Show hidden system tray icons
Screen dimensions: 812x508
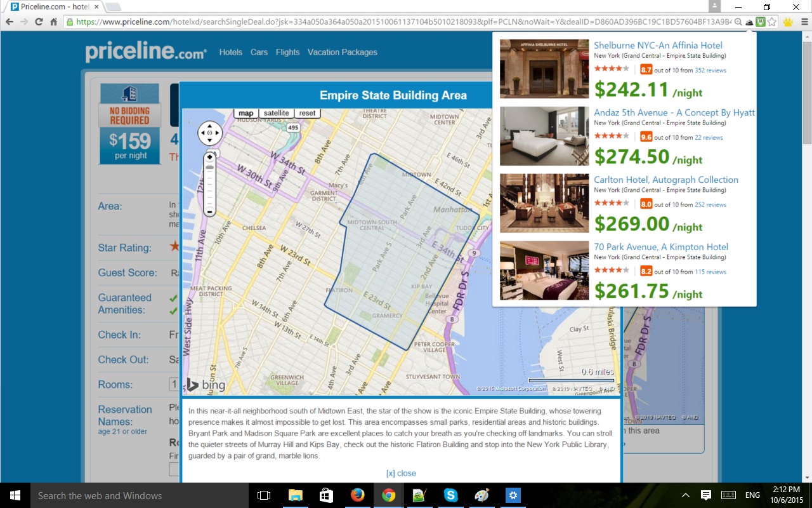pos(685,495)
